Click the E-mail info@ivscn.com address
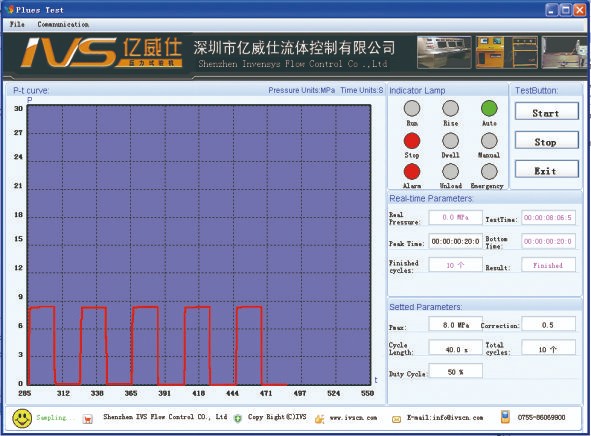 point(445,418)
